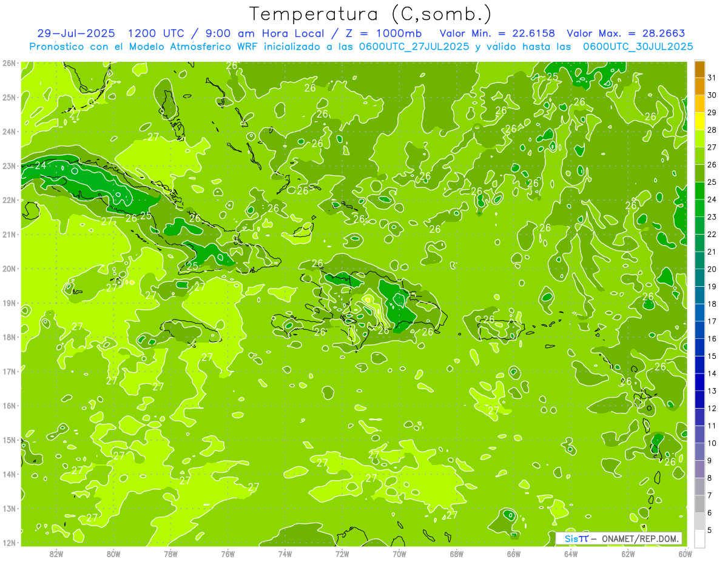The height and width of the screenshot is (562, 728).
Task: Click the 18N latitude axis label
Action: pos(9,337)
